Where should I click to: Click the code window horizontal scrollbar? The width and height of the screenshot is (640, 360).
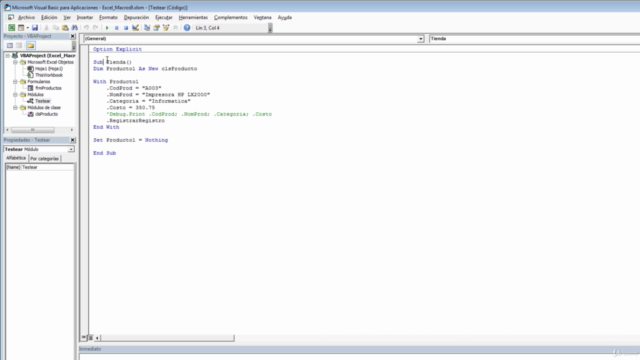pyautogui.click(x=167, y=338)
